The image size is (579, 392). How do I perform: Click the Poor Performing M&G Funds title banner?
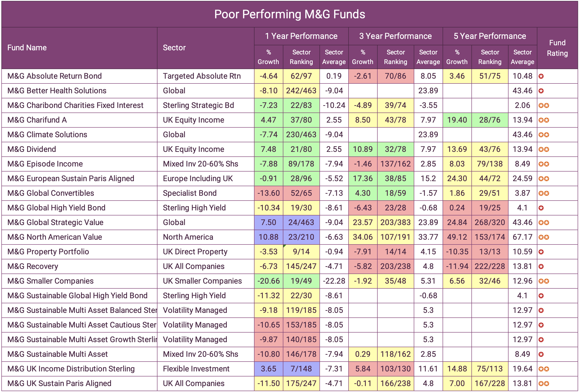[x=289, y=14]
